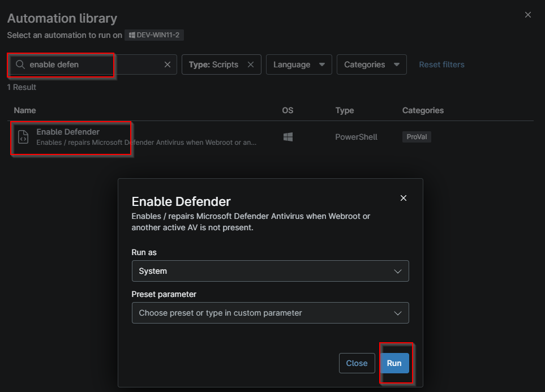Click the Windows OS icon in the result row
Screen dimensions: 545x392
click(x=288, y=137)
